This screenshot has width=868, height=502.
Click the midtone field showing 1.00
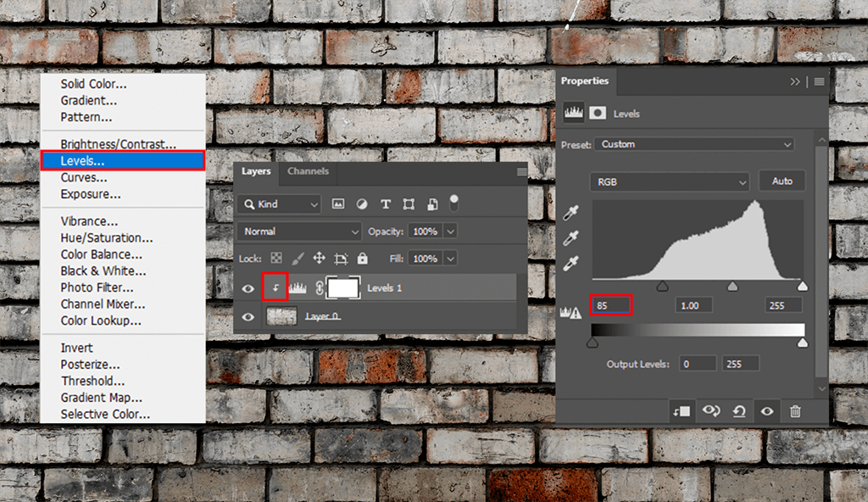[x=693, y=305]
